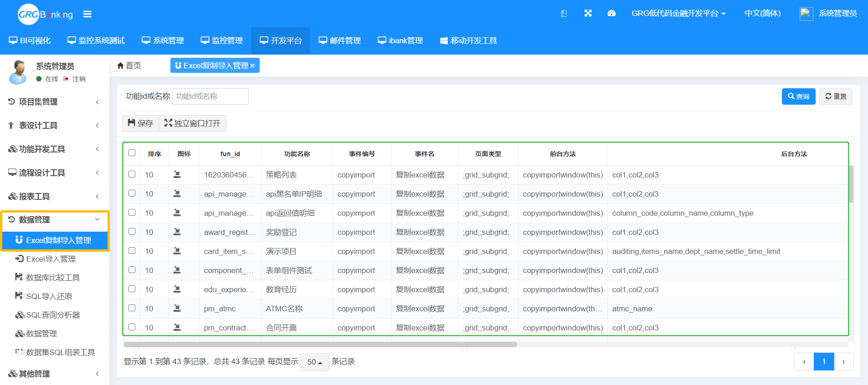Viewport: 868px width, 385px height.
Task: Open 监控管理 top menu
Action: tap(222, 41)
